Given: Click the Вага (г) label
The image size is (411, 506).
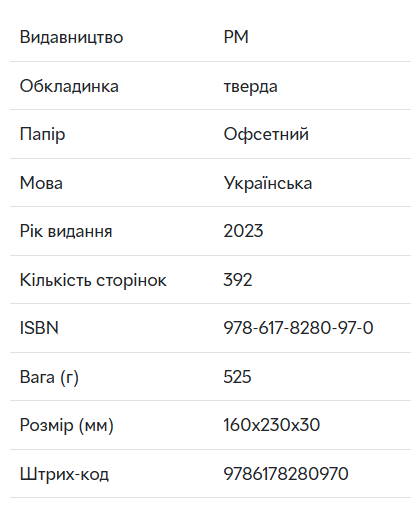Looking at the screenshot, I should point(49,377).
